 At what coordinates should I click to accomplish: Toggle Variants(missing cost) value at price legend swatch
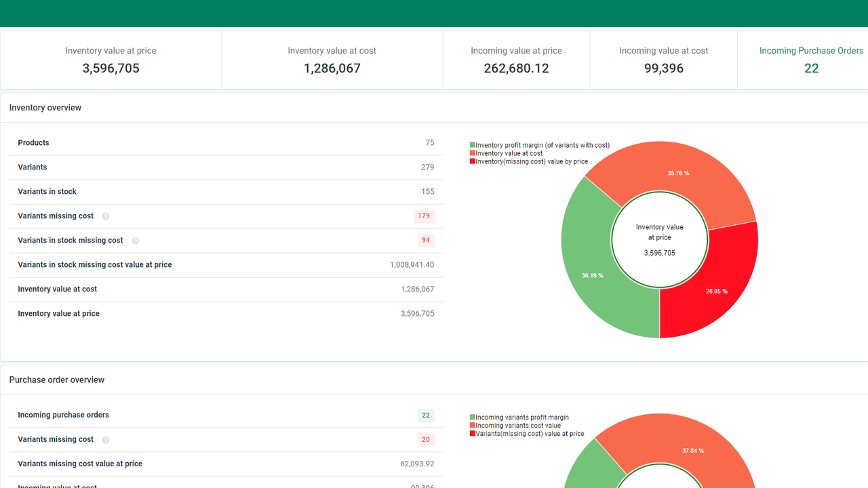point(473,434)
